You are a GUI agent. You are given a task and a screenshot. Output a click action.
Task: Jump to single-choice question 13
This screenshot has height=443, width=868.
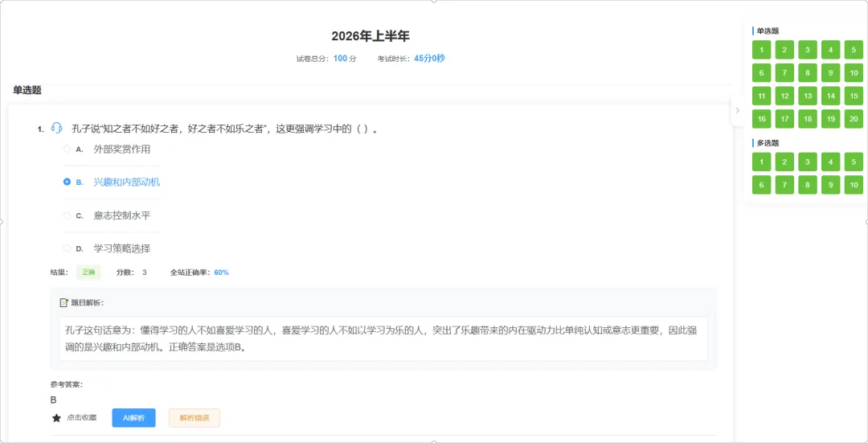[808, 96]
